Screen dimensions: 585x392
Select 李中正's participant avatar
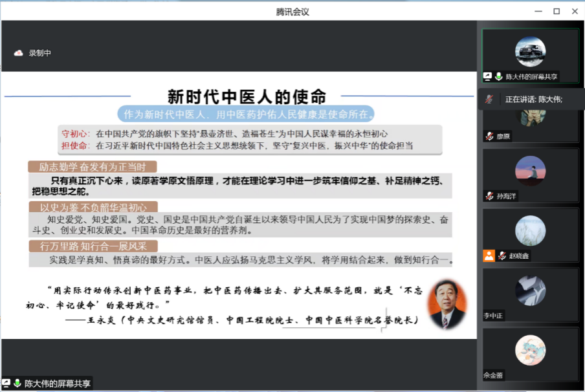pyautogui.click(x=530, y=290)
